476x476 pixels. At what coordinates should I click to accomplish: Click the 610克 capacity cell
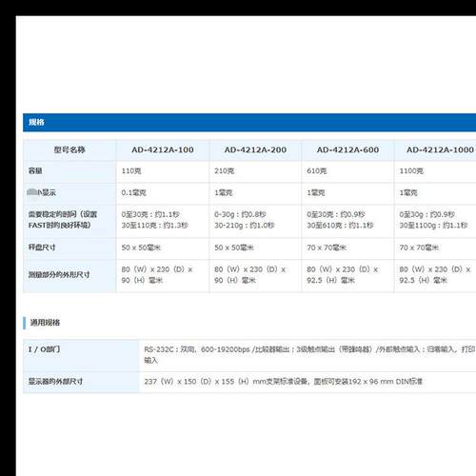347,171
